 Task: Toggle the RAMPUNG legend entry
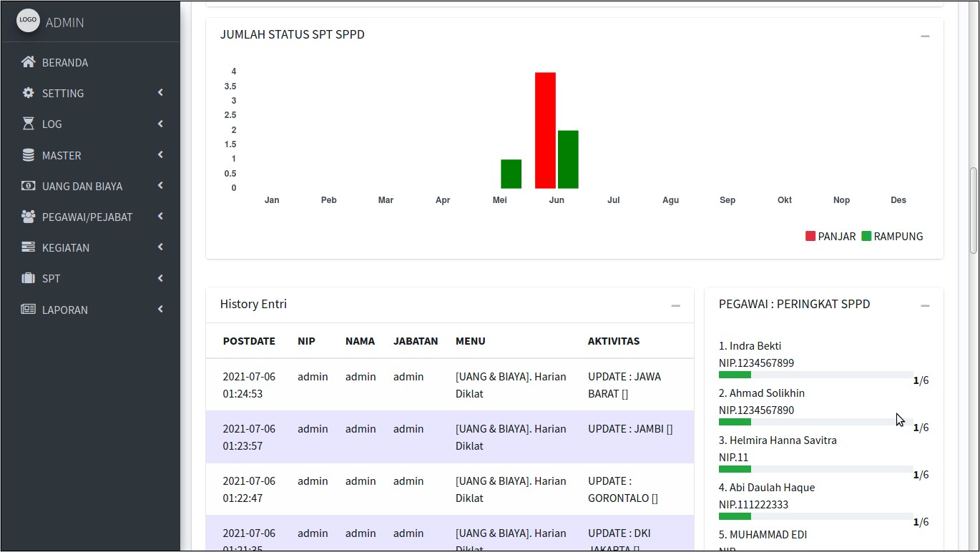coord(892,236)
